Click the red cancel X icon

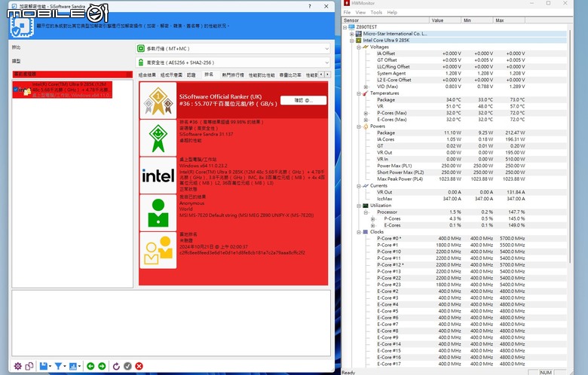pyautogui.click(x=139, y=366)
